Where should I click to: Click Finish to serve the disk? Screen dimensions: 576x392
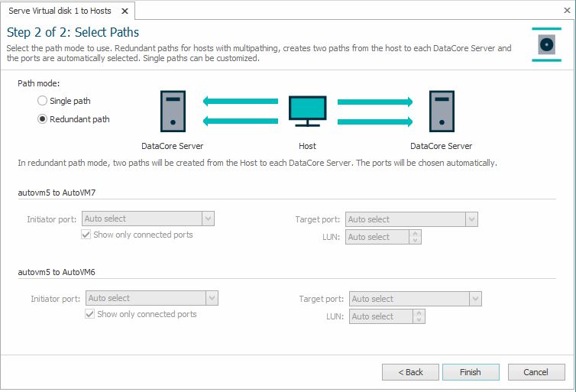coord(471,372)
